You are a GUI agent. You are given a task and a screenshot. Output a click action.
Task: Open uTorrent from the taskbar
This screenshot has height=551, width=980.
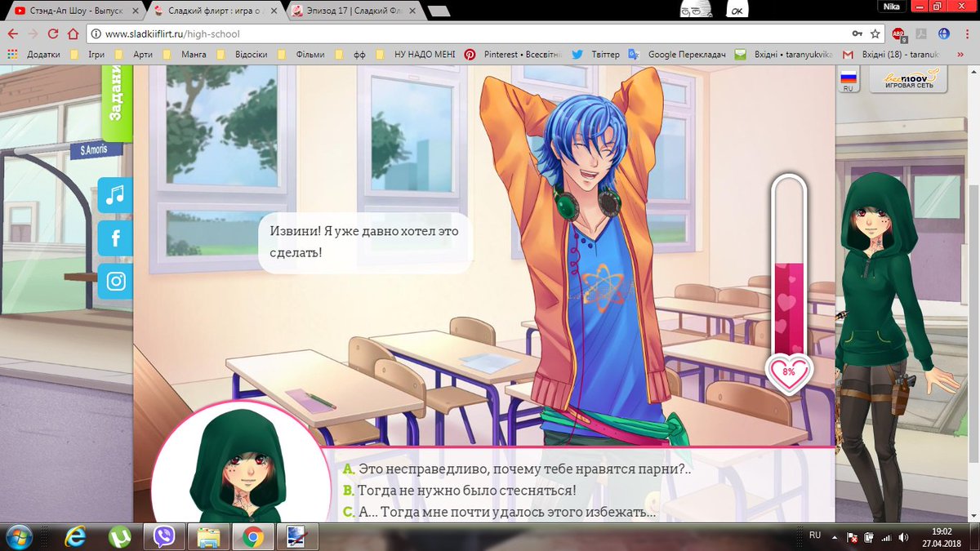120,536
